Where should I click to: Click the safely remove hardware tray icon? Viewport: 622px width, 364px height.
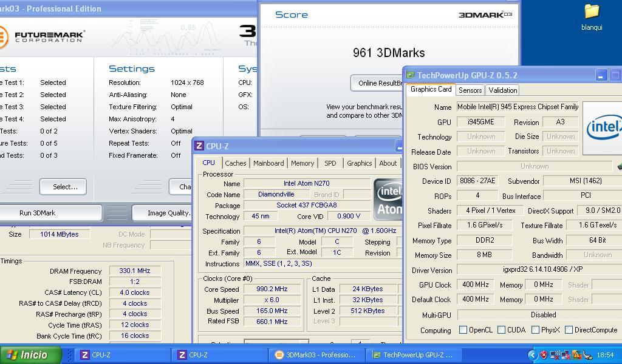(587, 355)
